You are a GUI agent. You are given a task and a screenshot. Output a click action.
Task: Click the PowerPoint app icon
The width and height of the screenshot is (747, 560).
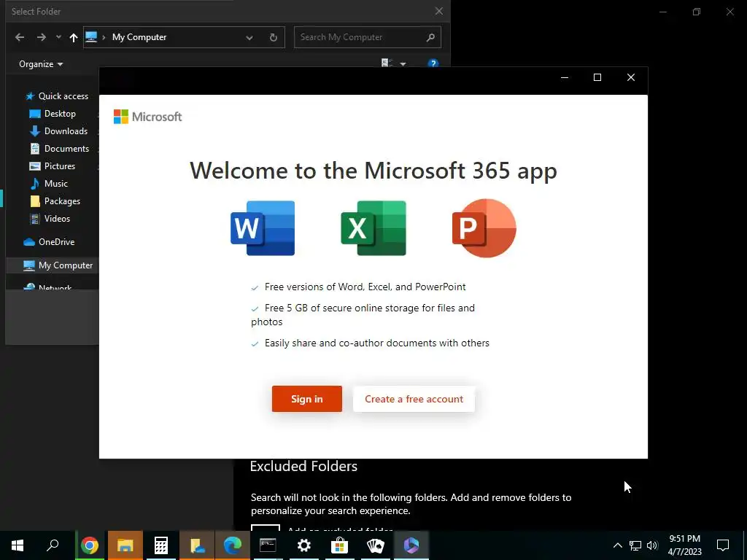(x=484, y=228)
